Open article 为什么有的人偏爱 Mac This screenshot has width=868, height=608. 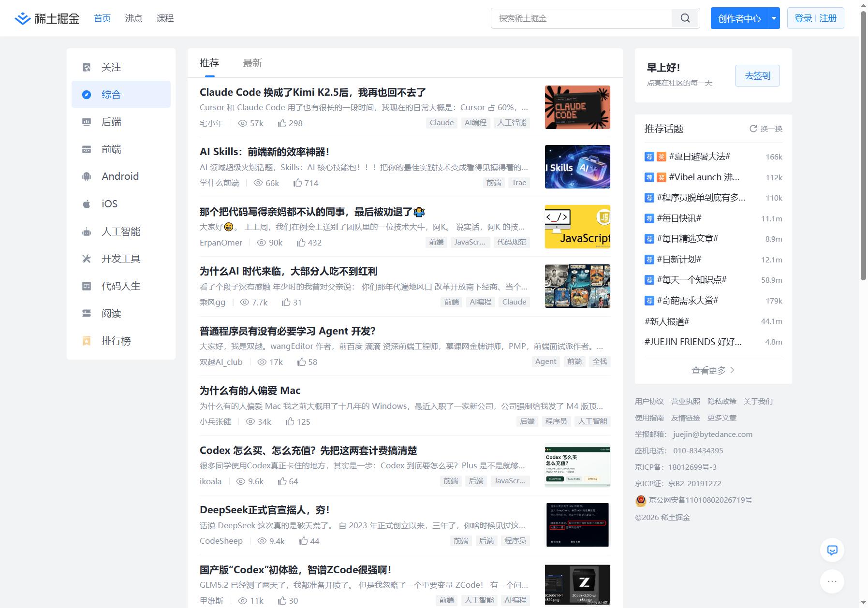(250, 391)
